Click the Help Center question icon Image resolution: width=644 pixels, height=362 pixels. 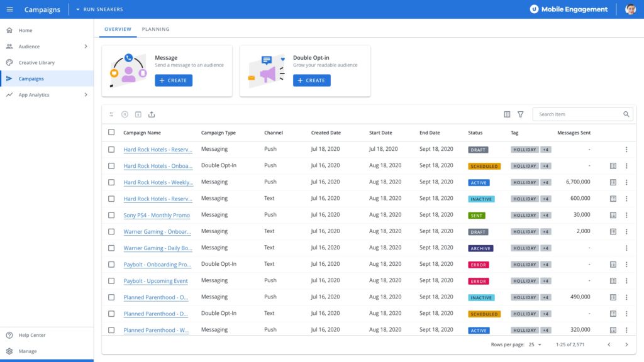coord(9,335)
